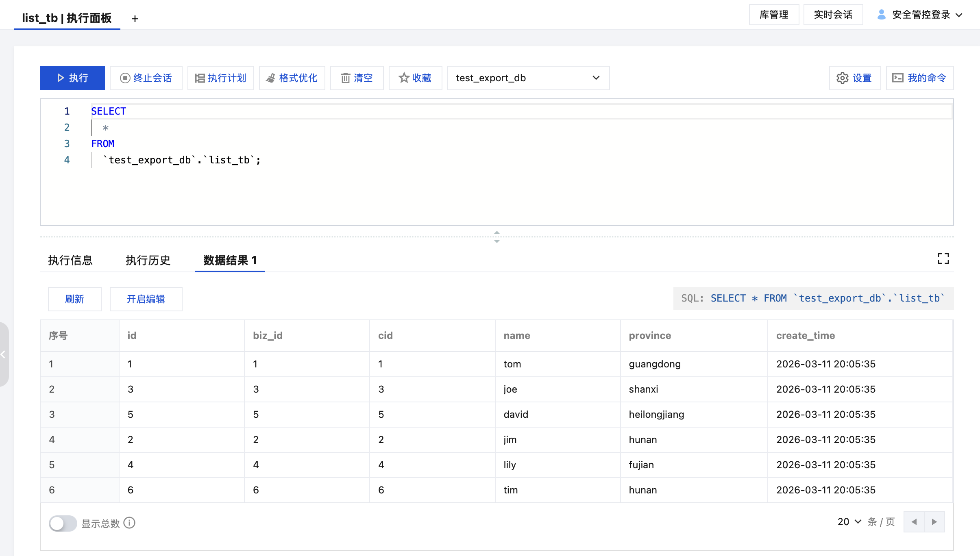980x556 pixels.
Task: Click the 收藏 star favorite button
Action: pyautogui.click(x=415, y=78)
